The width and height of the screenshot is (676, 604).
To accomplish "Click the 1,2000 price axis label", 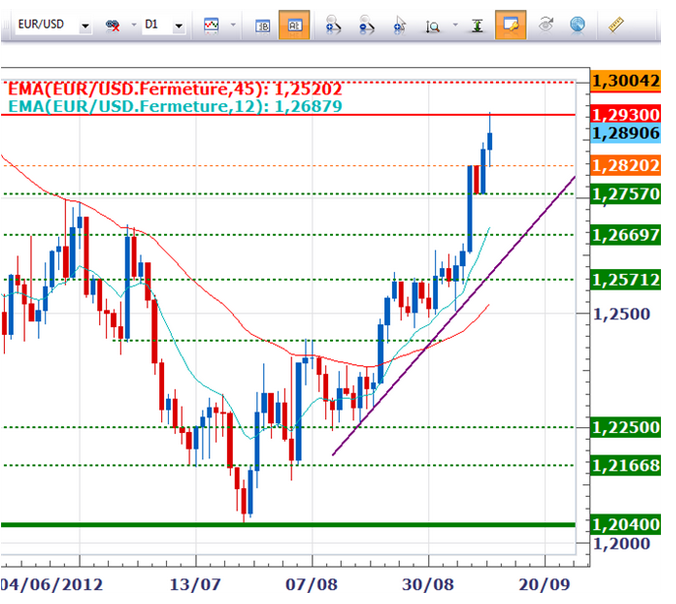I will [x=622, y=544].
